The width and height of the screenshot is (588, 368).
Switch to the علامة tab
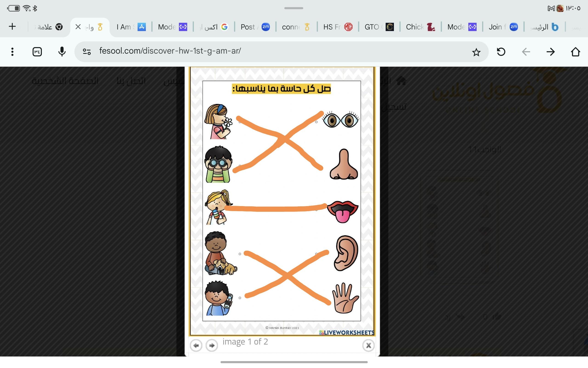click(x=49, y=27)
